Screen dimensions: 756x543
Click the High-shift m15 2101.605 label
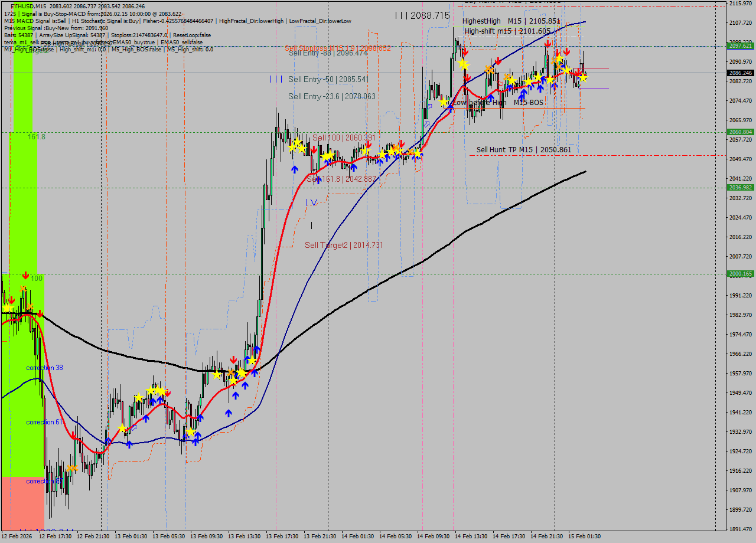tap(507, 31)
